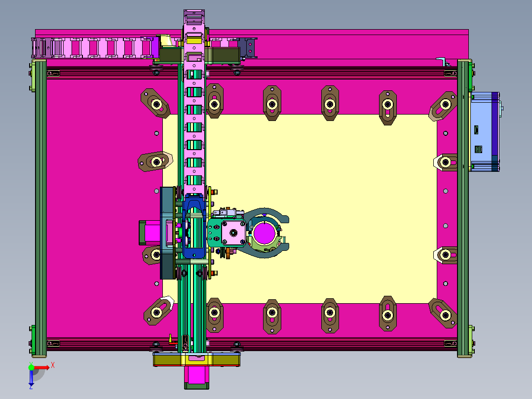This screenshot has height=399, width=532.
Task: Select the magenta stepper motor at gantry bottom end
Action: 197,377
